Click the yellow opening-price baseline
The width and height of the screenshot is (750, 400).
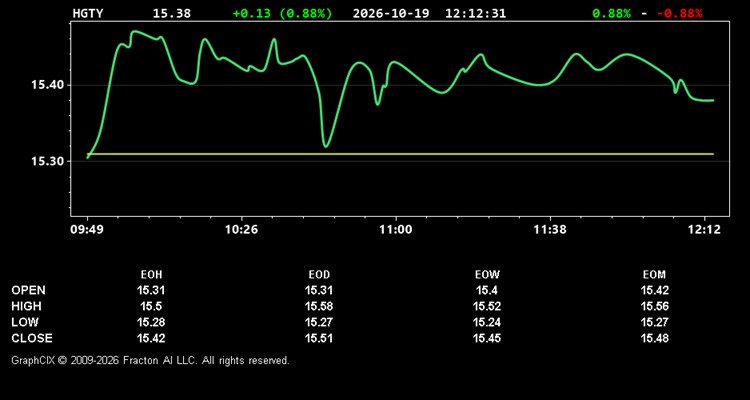pyautogui.click(x=400, y=154)
